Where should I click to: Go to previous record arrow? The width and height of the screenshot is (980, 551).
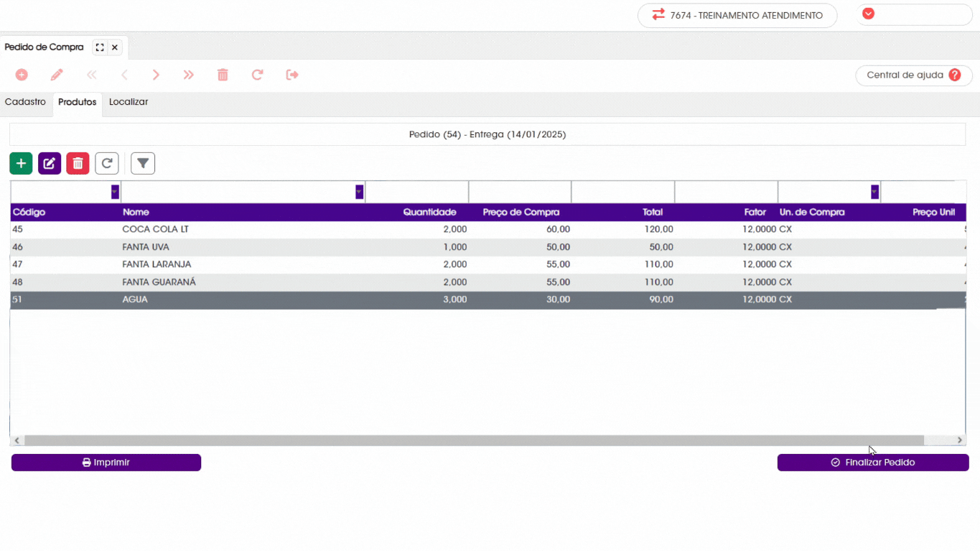click(124, 75)
